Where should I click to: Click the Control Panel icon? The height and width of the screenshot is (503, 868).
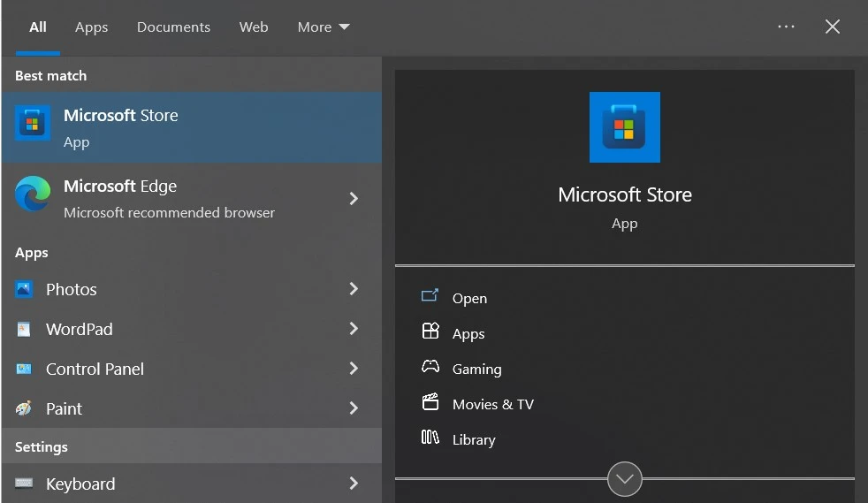pyautogui.click(x=23, y=369)
